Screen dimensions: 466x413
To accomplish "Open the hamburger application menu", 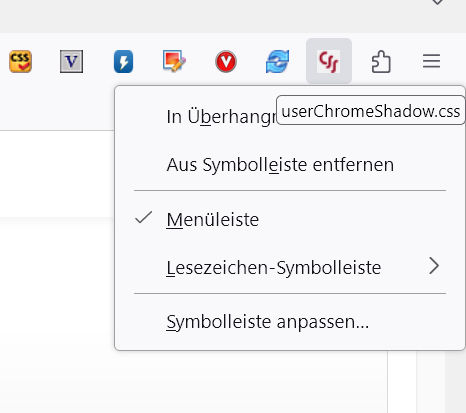I will pos(431,61).
